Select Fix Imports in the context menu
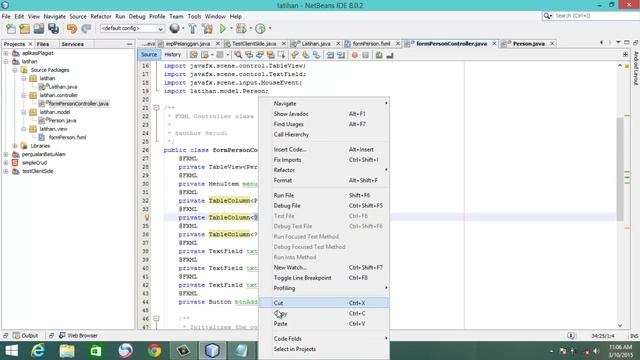The width and height of the screenshot is (640, 360). [324, 160]
